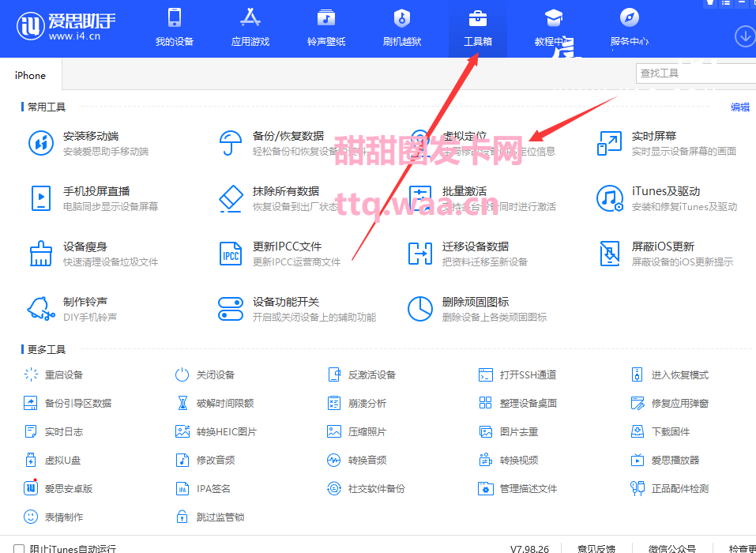
Task: Select the 刷机越狱 tab
Action: click(x=402, y=28)
